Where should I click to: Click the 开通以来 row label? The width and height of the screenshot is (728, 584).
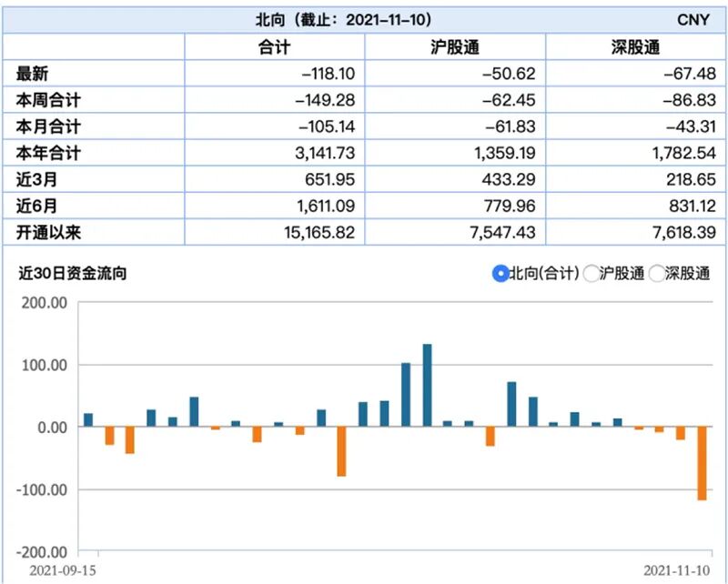click(x=48, y=232)
